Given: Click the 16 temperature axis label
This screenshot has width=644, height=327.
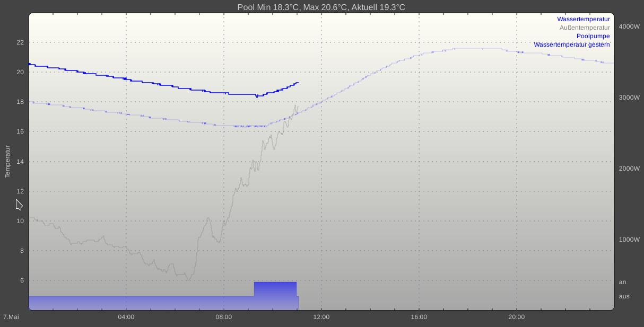Looking at the screenshot, I should (x=21, y=131).
